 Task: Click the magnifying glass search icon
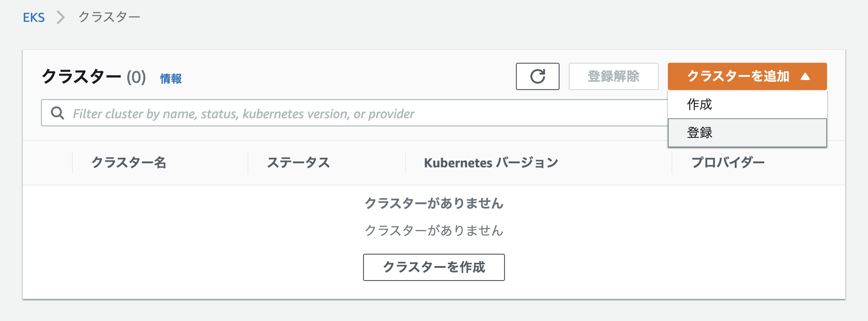pos(57,113)
